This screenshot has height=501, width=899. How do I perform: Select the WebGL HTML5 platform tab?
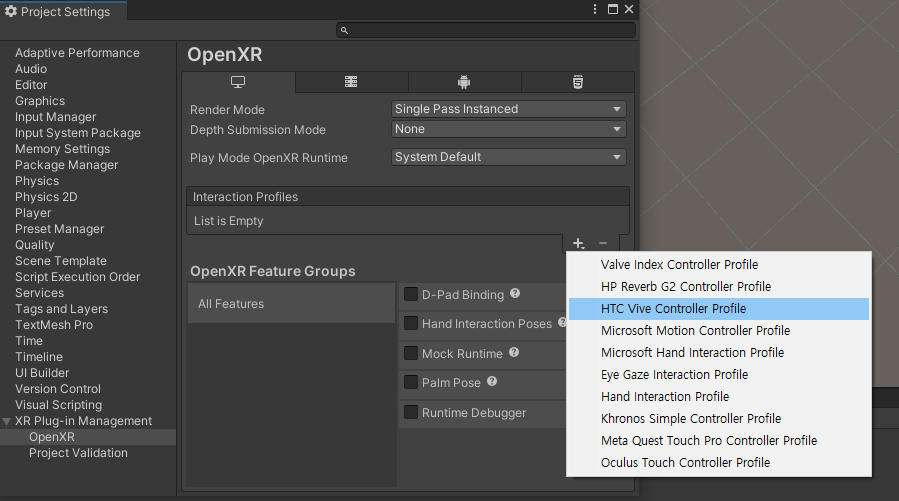click(x=578, y=82)
